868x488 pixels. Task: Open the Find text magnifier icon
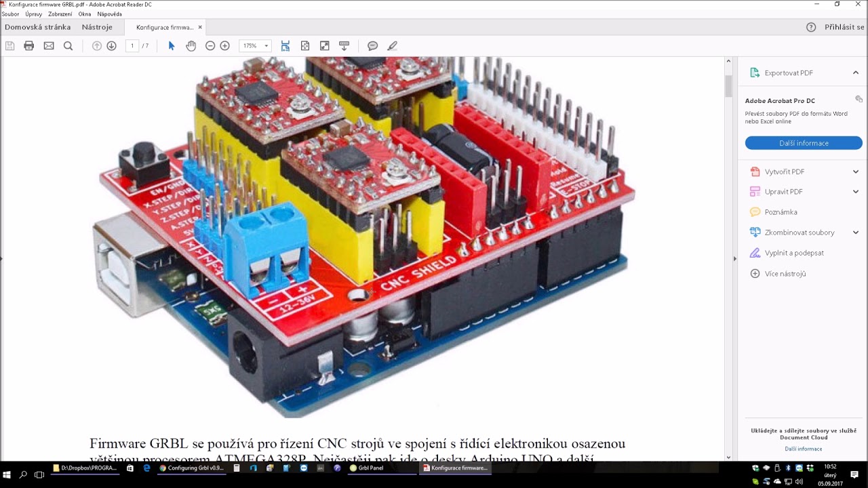68,46
